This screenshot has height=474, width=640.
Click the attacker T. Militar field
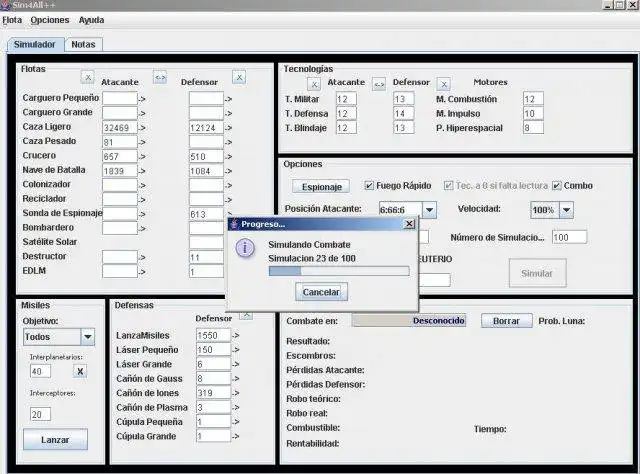[346, 99]
